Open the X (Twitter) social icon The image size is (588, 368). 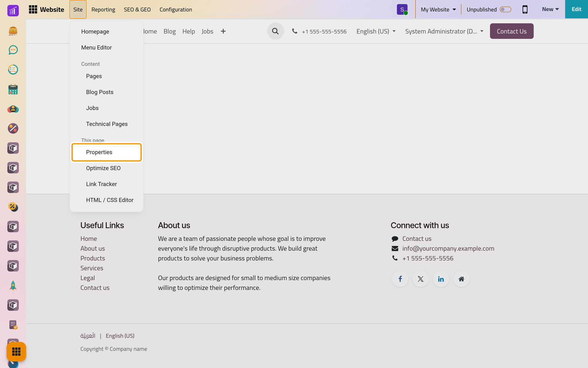pos(420,279)
